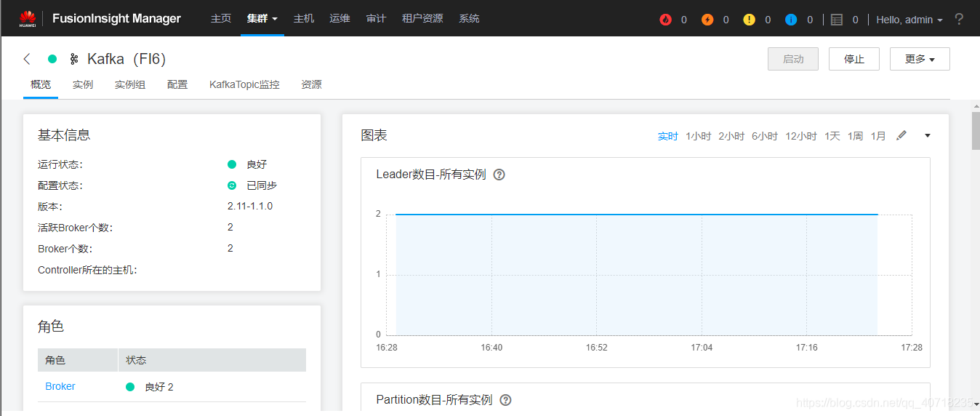Click the 良好 2 Broker status text

[159, 387]
